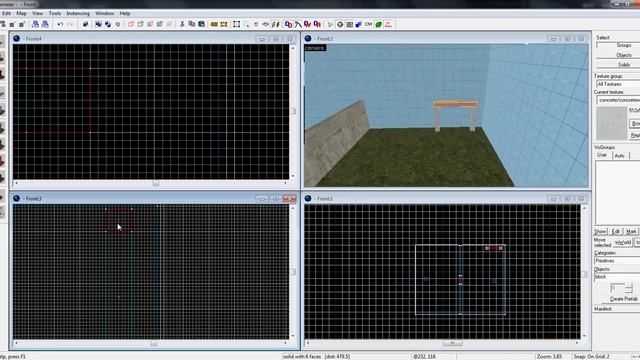
Task: Set selection mode to Groups
Action: (618, 45)
